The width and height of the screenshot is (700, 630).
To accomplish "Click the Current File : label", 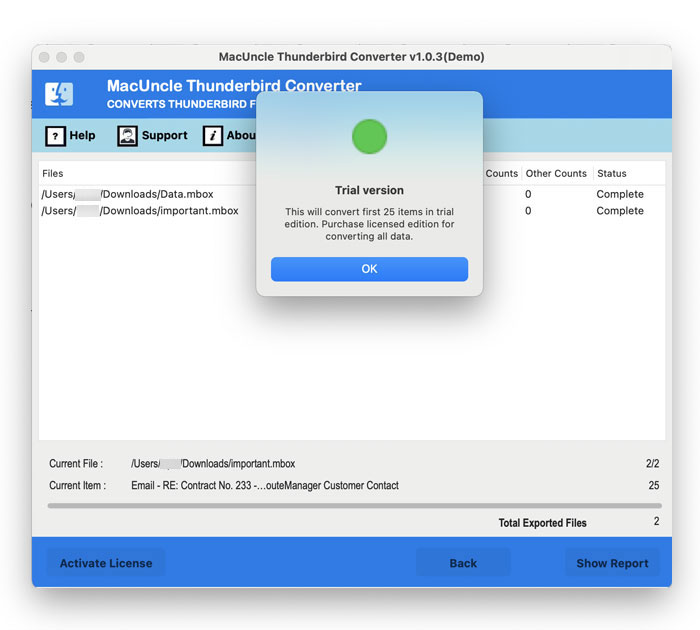I will click(76, 464).
